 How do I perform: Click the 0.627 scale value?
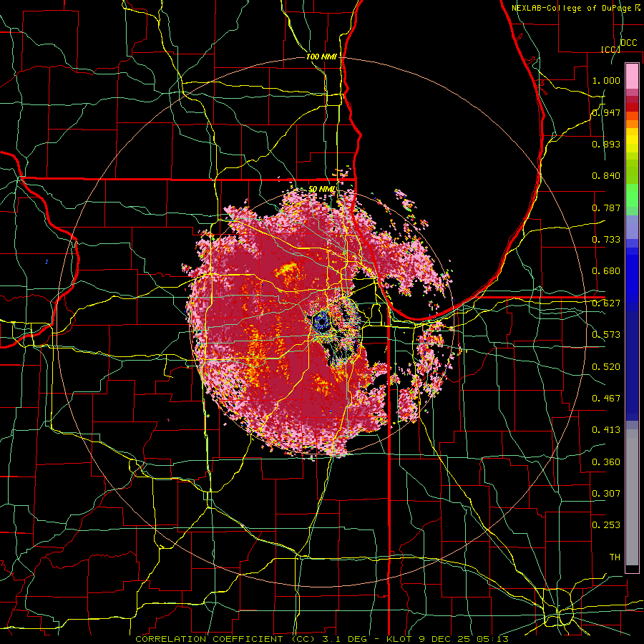(606, 303)
